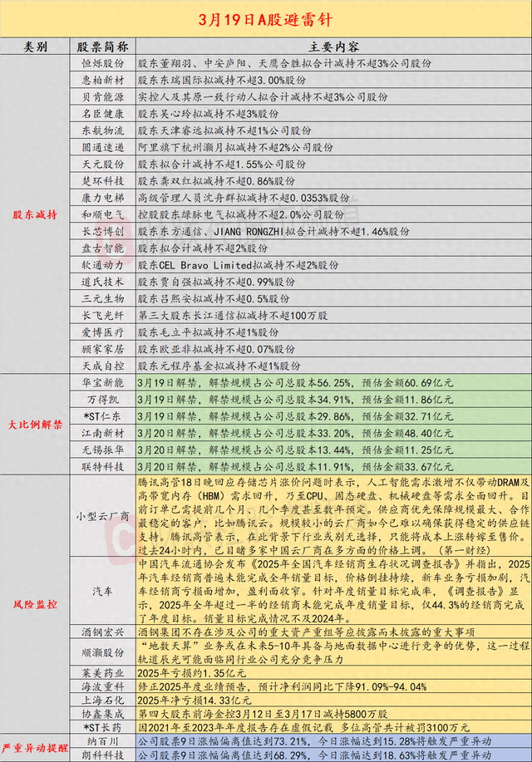Viewport: 532px width, 762px height.
Task: Click text '股东东瑞国际拟减持不超3.00%股份'
Action: tap(222, 80)
